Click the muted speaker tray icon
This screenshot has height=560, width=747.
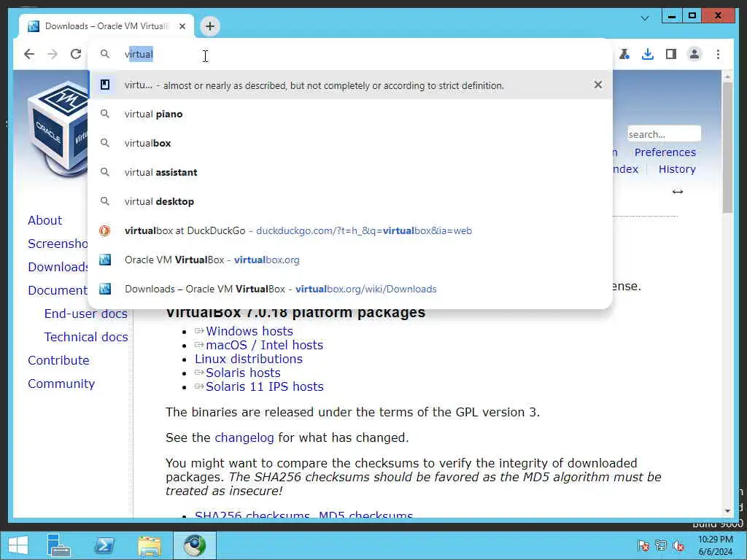tap(678, 545)
